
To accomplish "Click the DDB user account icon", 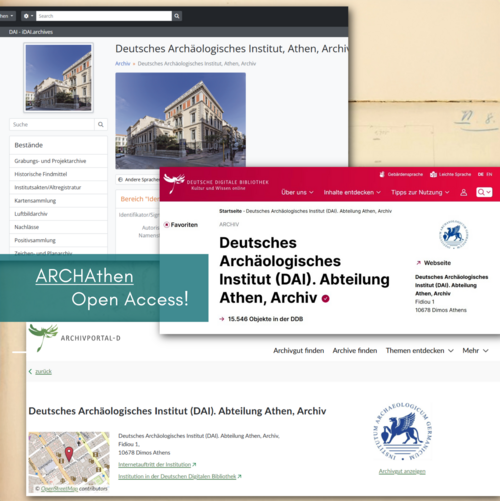I will [x=463, y=192].
